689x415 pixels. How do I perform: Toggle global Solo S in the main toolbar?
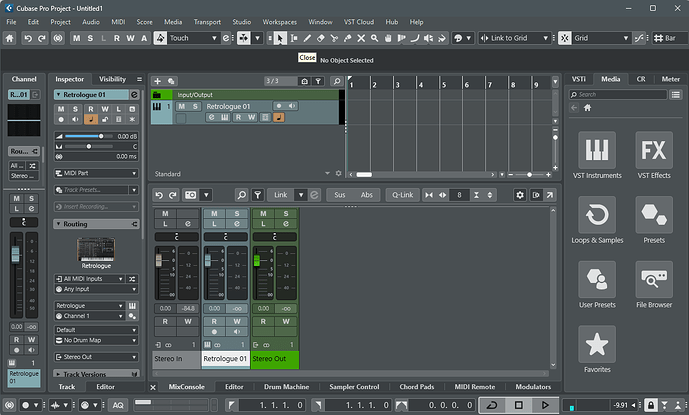pos(90,38)
